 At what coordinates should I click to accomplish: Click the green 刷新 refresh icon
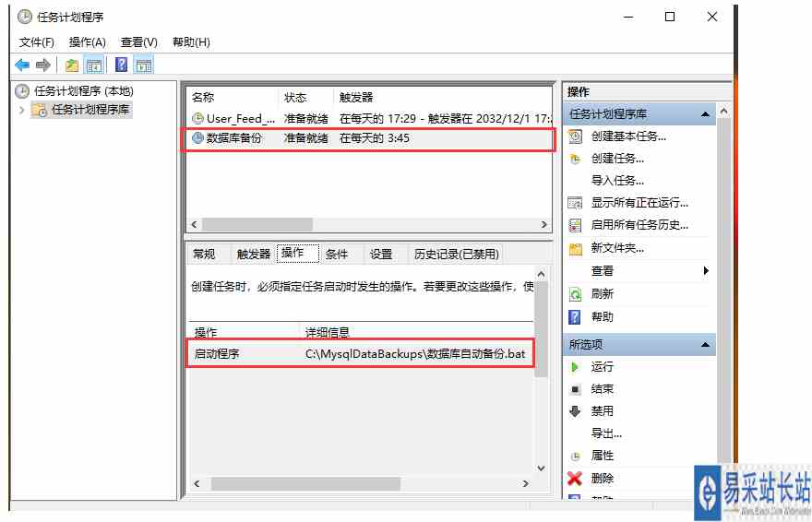pyautogui.click(x=576, y=294)
